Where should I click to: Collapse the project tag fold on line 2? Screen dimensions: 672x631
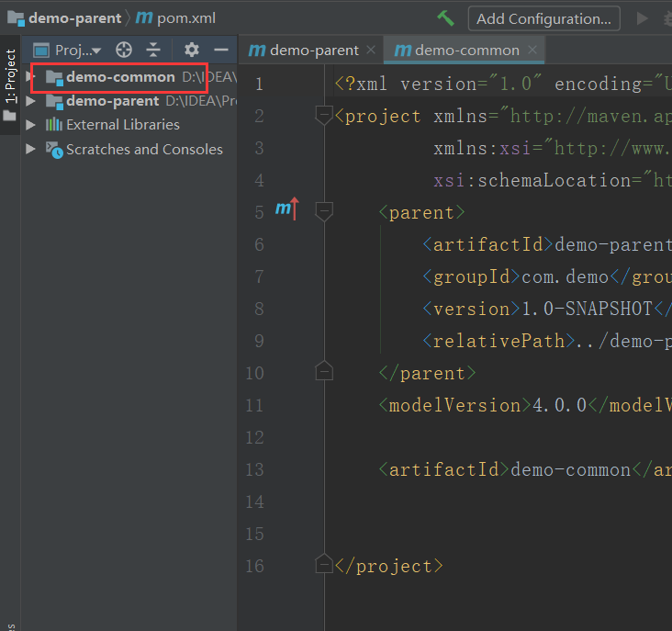tap(324, 116)
